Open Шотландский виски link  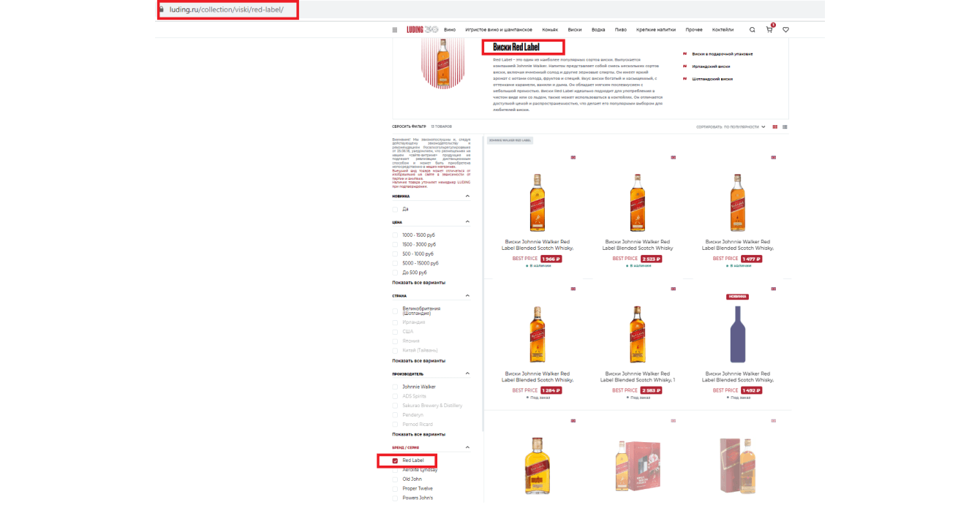(x=712, y=79)
